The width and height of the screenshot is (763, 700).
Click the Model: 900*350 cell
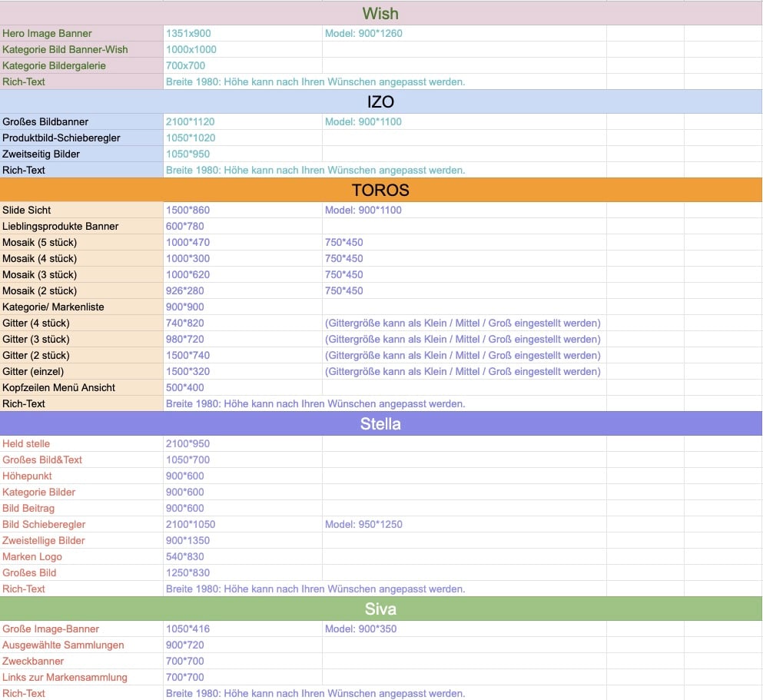point(464,629)
